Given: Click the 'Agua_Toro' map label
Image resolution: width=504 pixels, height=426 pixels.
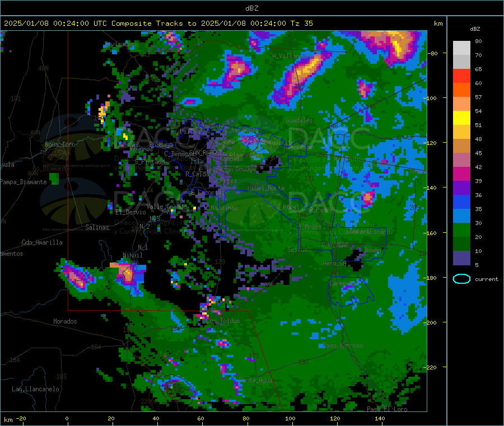Looking at the screenshot, I should pos(60,144).
